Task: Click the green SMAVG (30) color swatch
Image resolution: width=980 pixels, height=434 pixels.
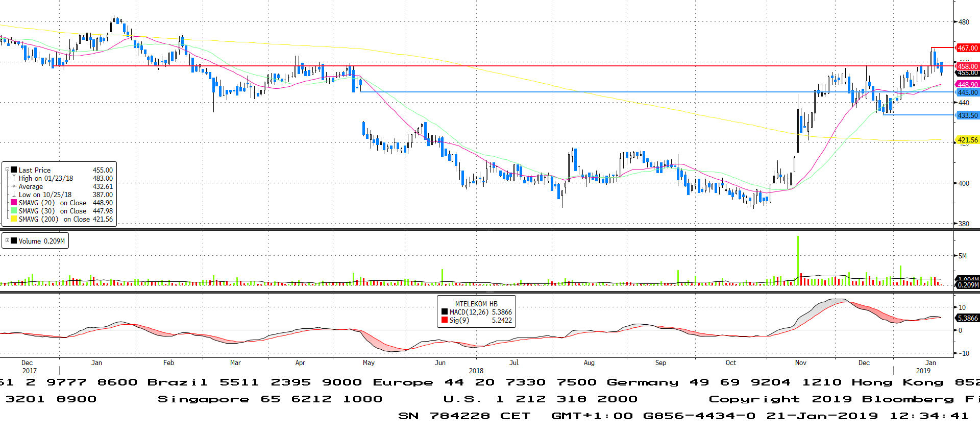Action: click(x=14, y=210)
